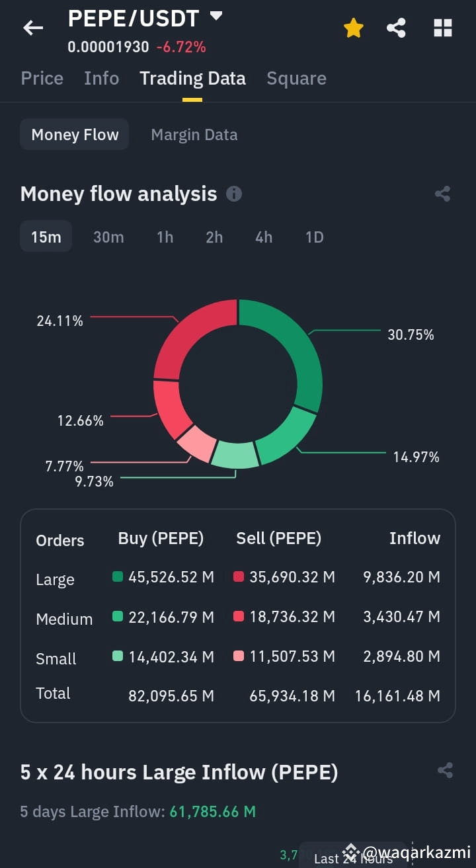The height and width of the screenshot is (868, 476).
Task: Go back using the left arrow
Action: pyautogui.click(x=32, y=28)
